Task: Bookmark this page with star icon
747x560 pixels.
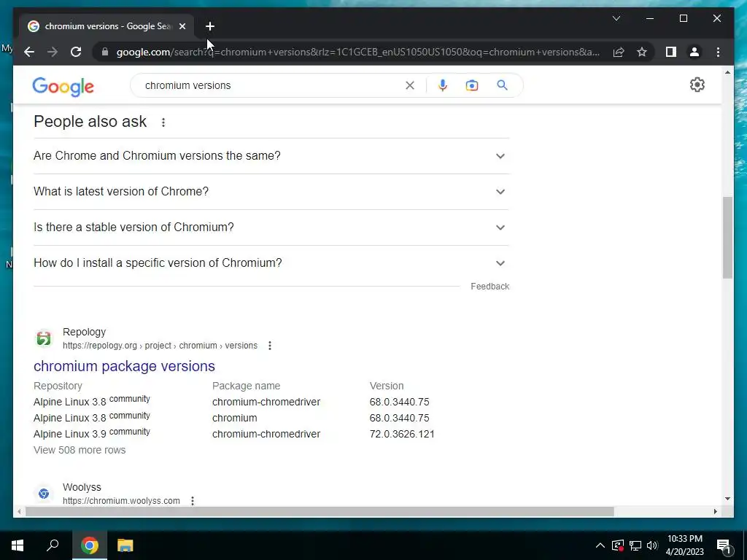Action: (x=642, y=52)
